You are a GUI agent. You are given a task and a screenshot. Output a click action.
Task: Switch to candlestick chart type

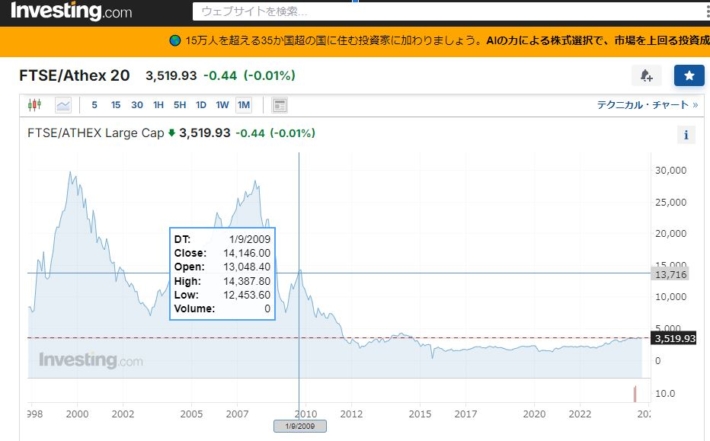tap(36, 105)
